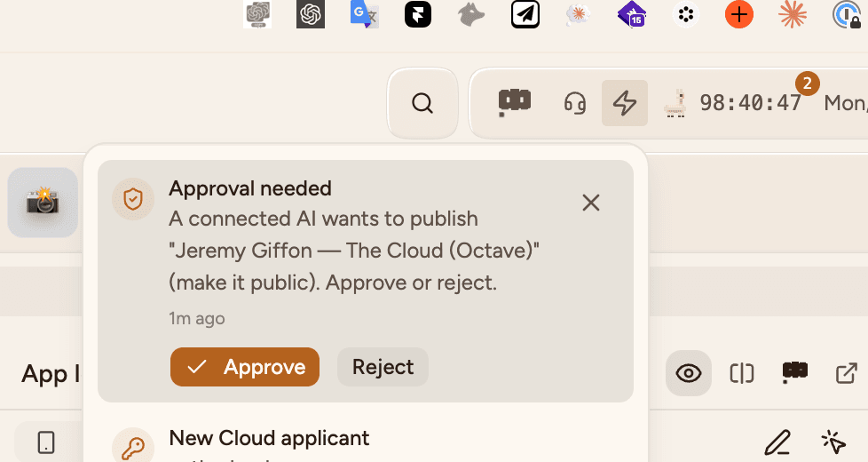Click the Framer icon in menu bar

[418, 14]
